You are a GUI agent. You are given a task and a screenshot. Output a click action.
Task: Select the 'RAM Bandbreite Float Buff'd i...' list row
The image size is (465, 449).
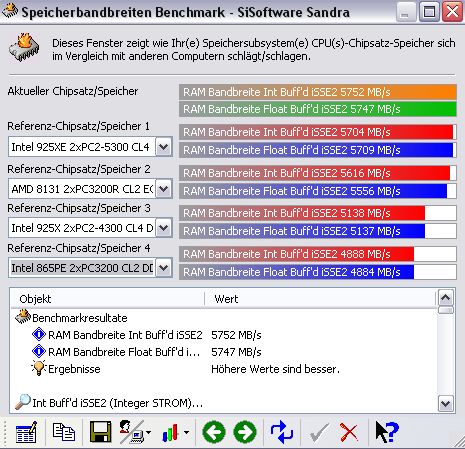tap(224, 352)
